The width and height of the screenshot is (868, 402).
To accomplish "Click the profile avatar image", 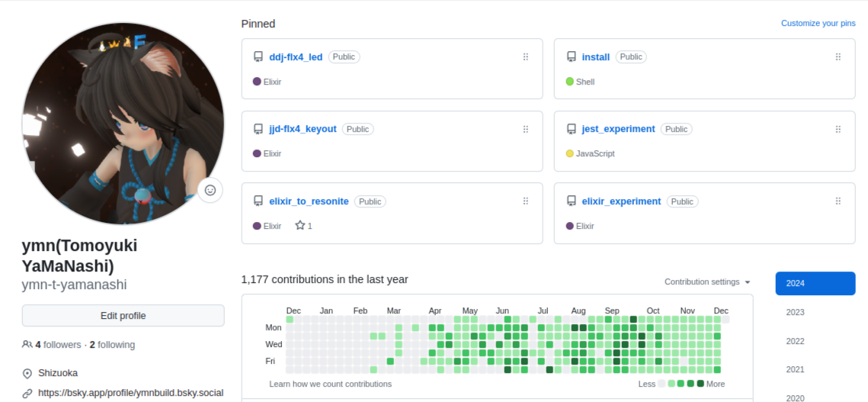I will 123,124.
